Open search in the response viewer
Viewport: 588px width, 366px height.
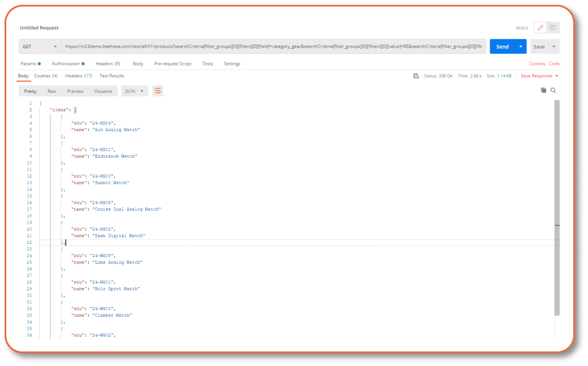(x=553, y=90)
